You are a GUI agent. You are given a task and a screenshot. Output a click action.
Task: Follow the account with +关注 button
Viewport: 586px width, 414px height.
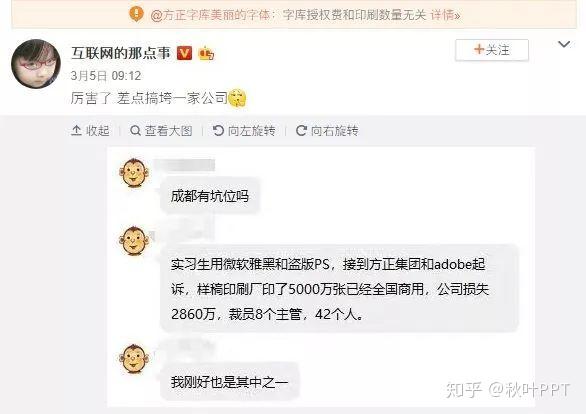coord(492,50)
